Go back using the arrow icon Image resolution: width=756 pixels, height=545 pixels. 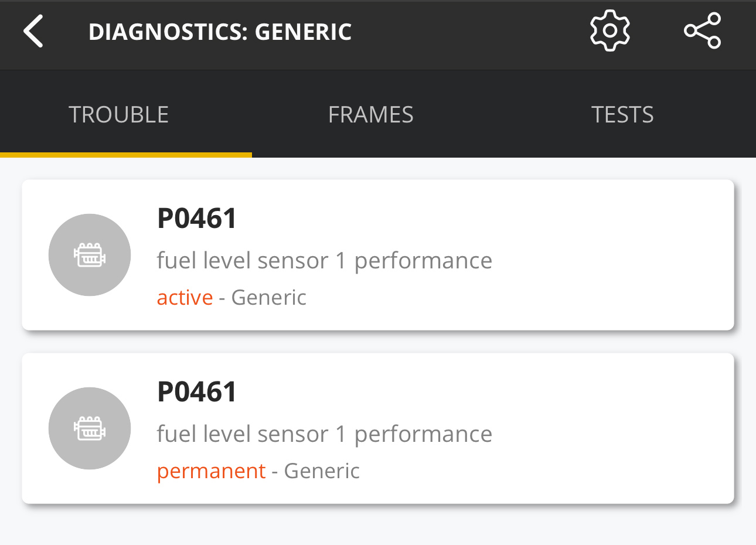[34, 32]
